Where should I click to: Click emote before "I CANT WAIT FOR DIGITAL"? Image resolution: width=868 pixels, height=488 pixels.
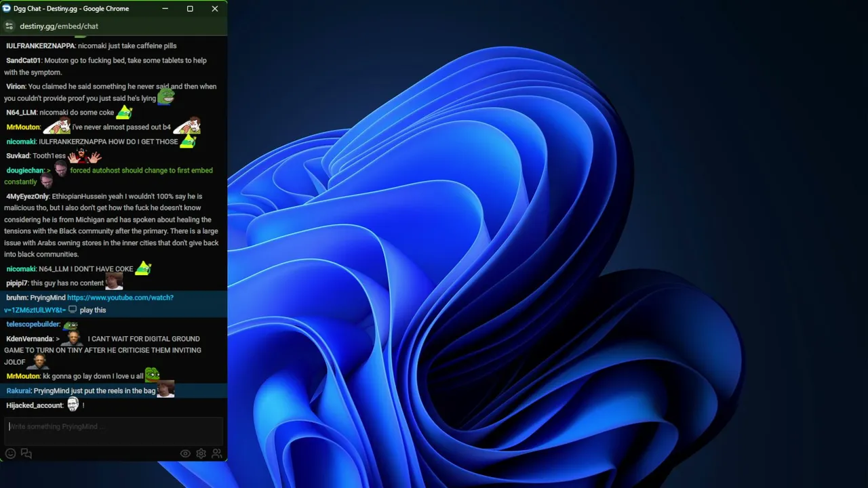click(73, 338)
